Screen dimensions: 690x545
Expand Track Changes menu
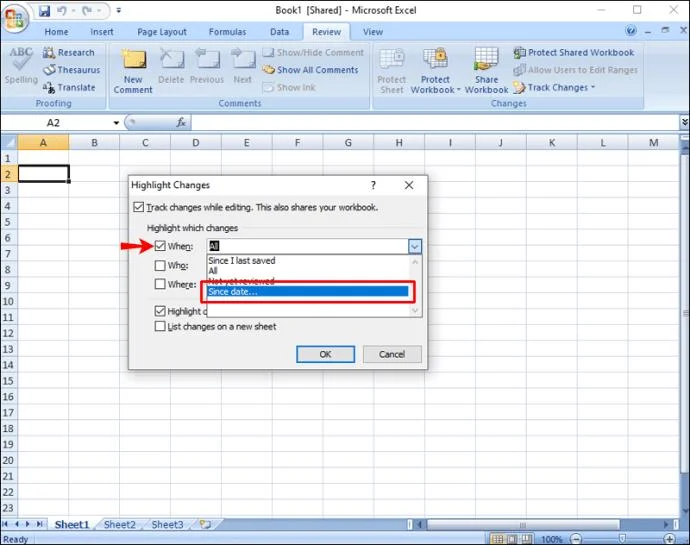(554, 87)
